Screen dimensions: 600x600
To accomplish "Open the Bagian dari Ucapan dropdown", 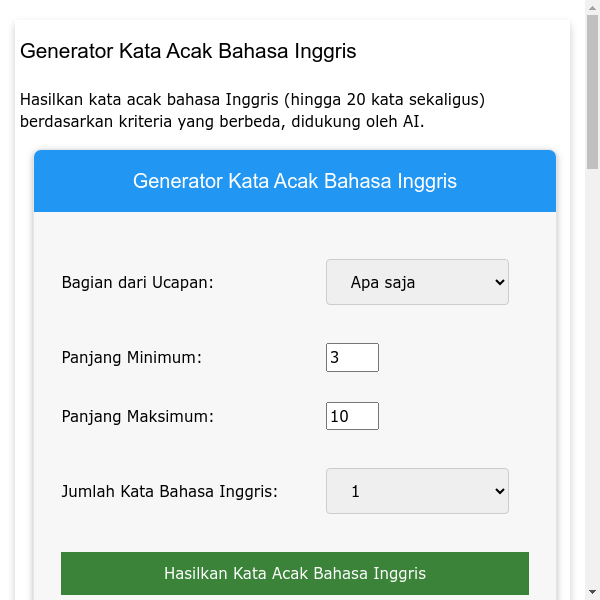I will coord(416,282).
